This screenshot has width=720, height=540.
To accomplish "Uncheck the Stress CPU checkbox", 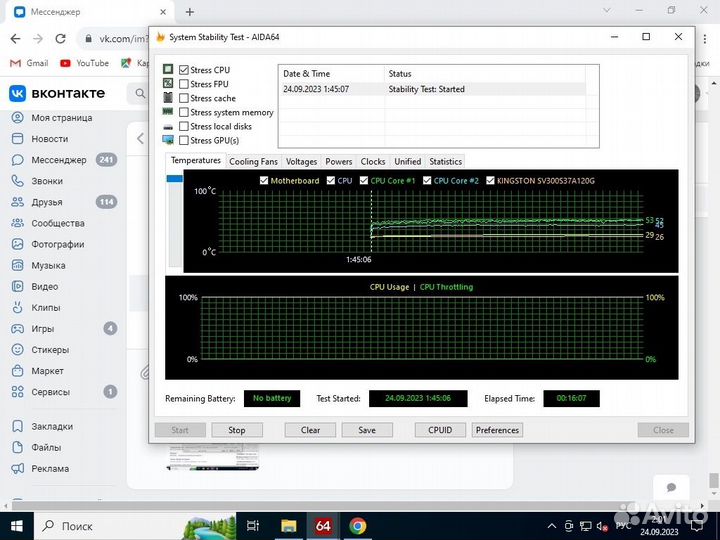I will tap(184, 70).
